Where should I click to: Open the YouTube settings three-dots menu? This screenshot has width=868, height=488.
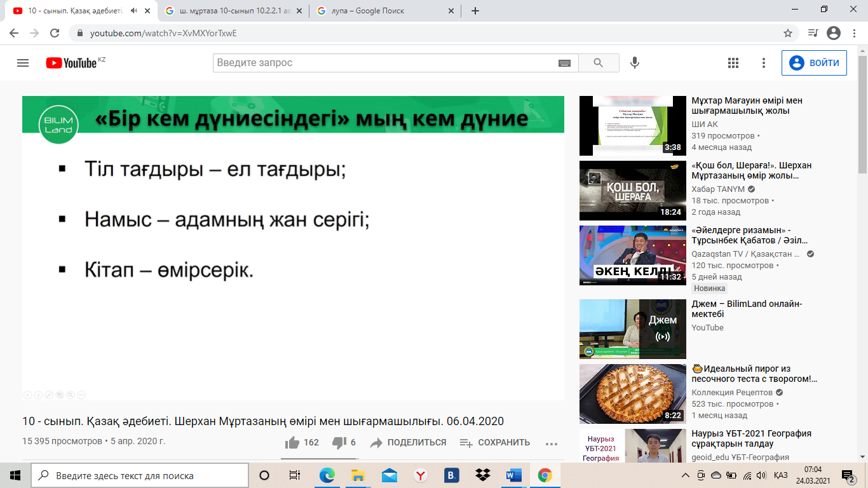(764, 63)
